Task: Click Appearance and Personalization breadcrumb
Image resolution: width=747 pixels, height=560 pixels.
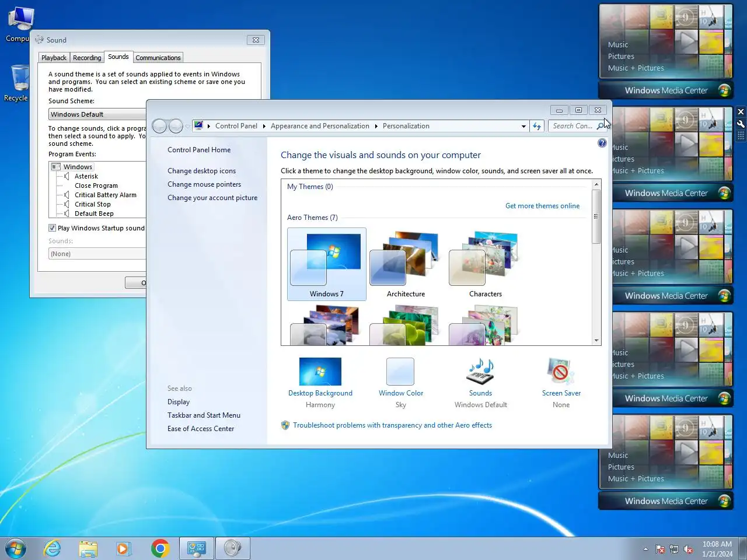Action: (x=320, y=126)
